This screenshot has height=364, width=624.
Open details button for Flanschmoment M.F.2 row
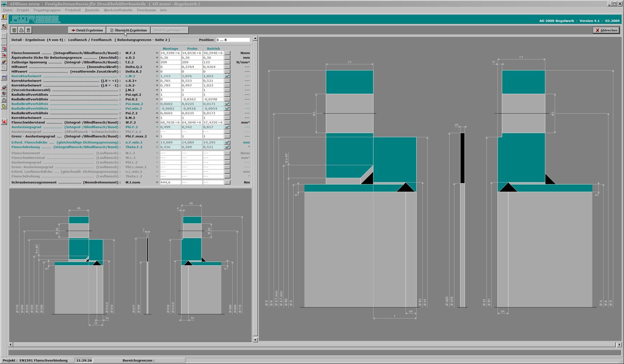(227, 53)
